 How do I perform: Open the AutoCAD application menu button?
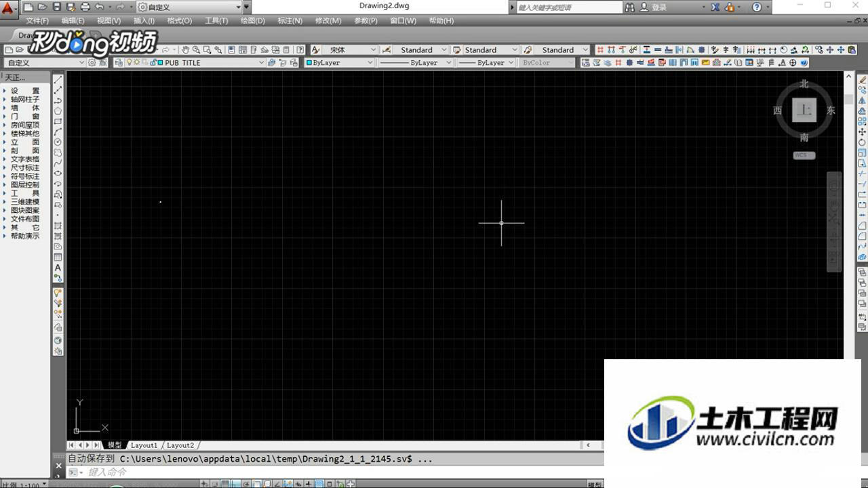[8, 9]
